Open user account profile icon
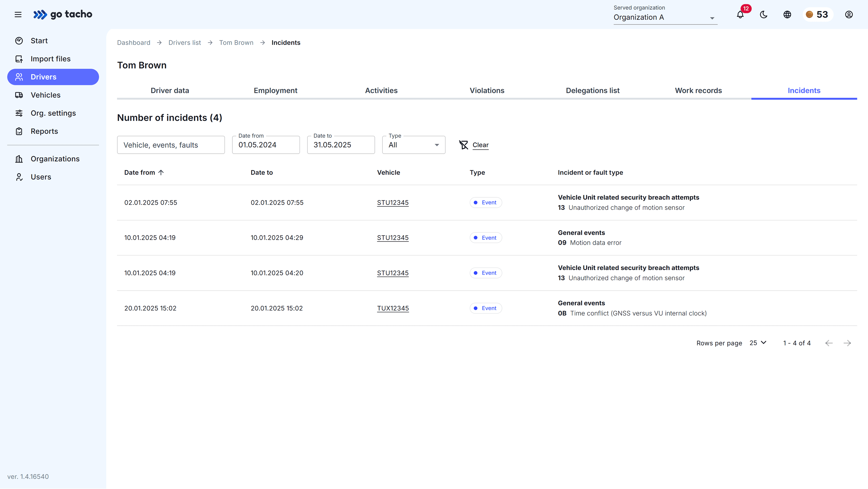 [849, 14]
